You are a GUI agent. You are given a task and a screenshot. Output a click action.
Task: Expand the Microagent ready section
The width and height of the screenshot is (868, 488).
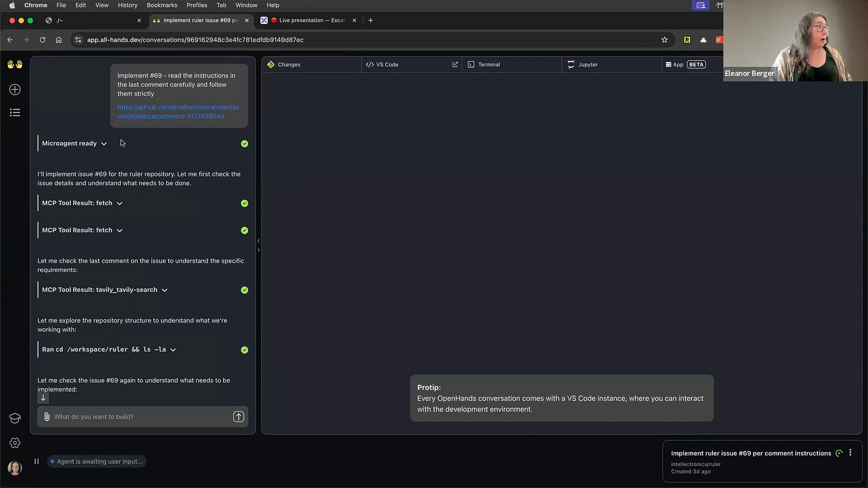104,143
